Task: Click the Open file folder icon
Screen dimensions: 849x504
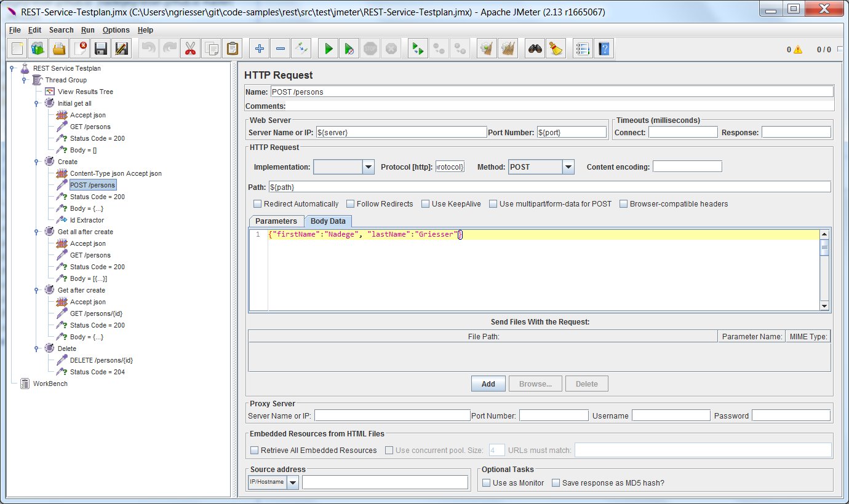Action: pyautogui.click(x=59, y=49)
